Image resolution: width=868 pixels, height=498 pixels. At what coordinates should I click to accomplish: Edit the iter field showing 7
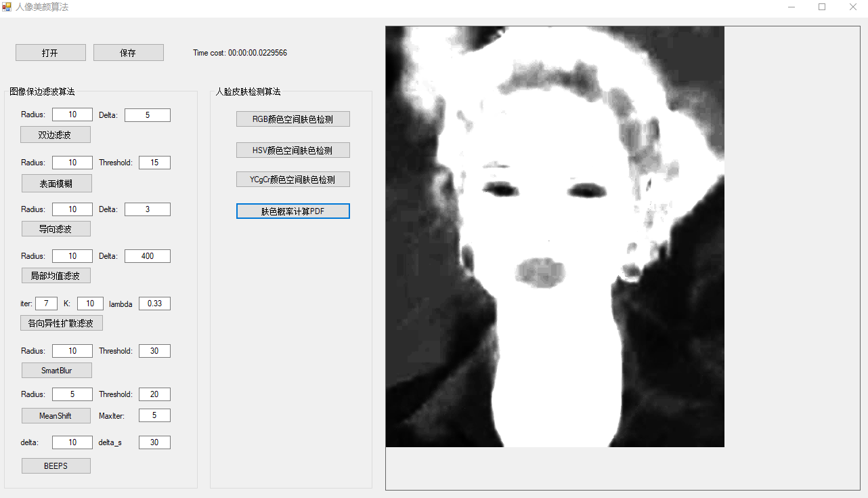tap(46, 304)
